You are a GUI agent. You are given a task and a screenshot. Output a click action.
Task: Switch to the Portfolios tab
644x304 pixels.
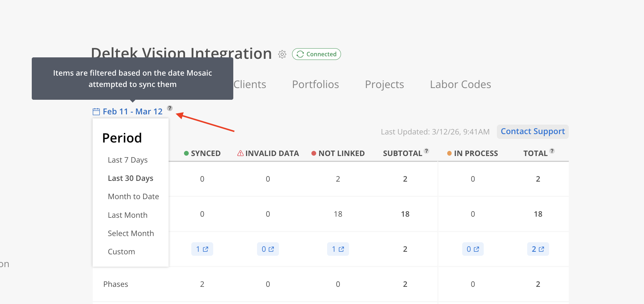tap(315, 84)
